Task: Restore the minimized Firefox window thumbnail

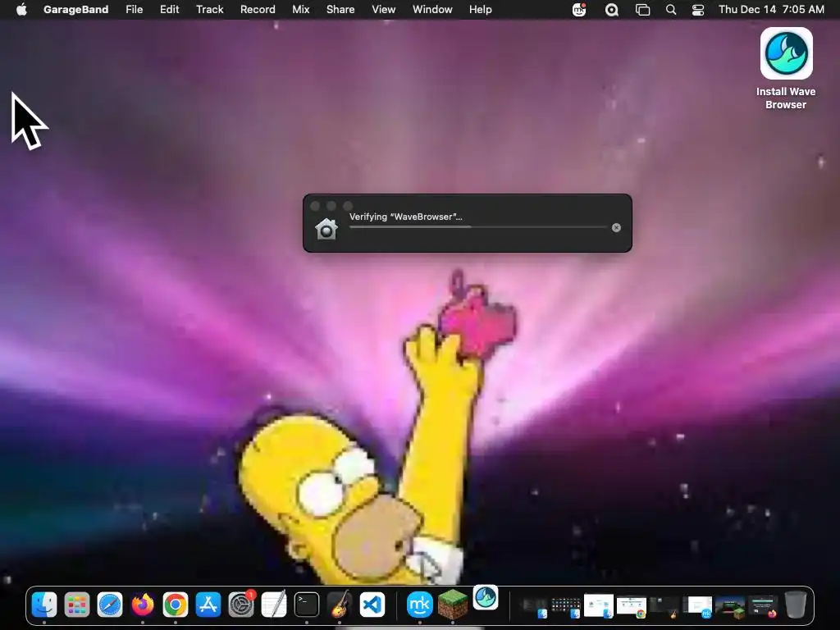Action: coord(763,606)
